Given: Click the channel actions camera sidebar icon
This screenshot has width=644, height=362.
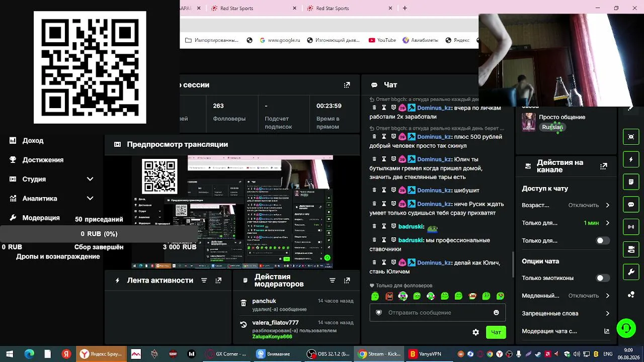Looking at the screenshot, I should point(631,249).
